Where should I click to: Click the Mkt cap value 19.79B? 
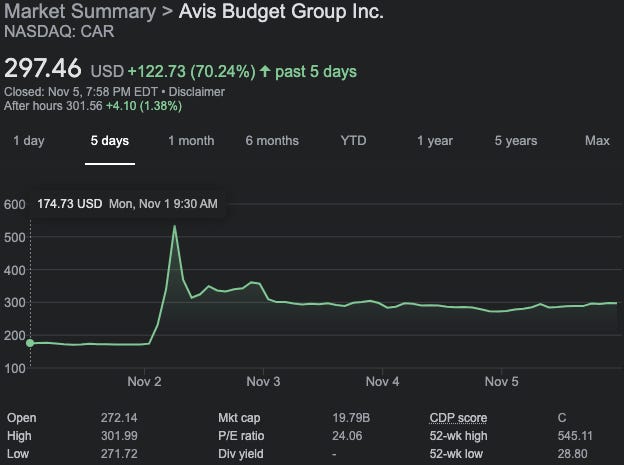(351, 418)
